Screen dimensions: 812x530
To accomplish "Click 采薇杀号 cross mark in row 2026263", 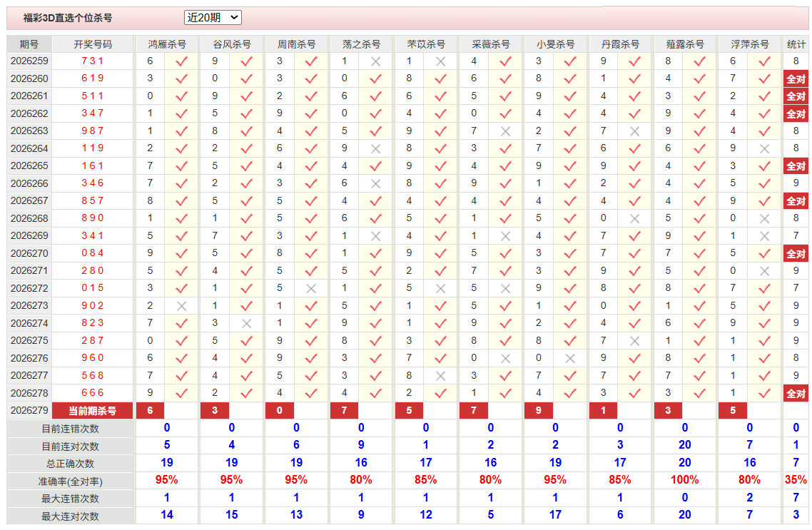I will 505,131.
